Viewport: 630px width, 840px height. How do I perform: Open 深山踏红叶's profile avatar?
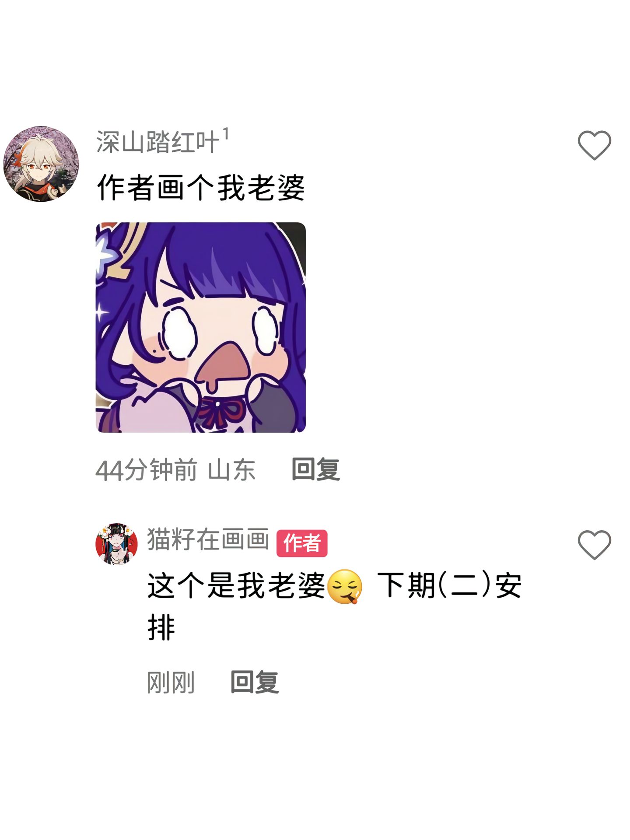point(41,164)
